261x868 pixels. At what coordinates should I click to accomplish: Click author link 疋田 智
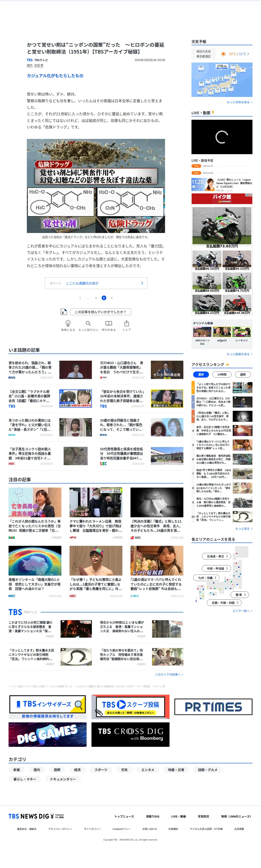(39, 65)
